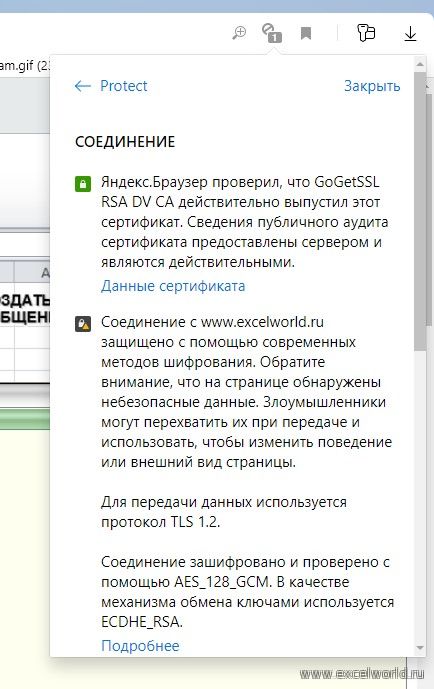Click the СОЕДИНЕНИЕ heading
This screenshot has height=689, width=434.
[x=125, y=142]
